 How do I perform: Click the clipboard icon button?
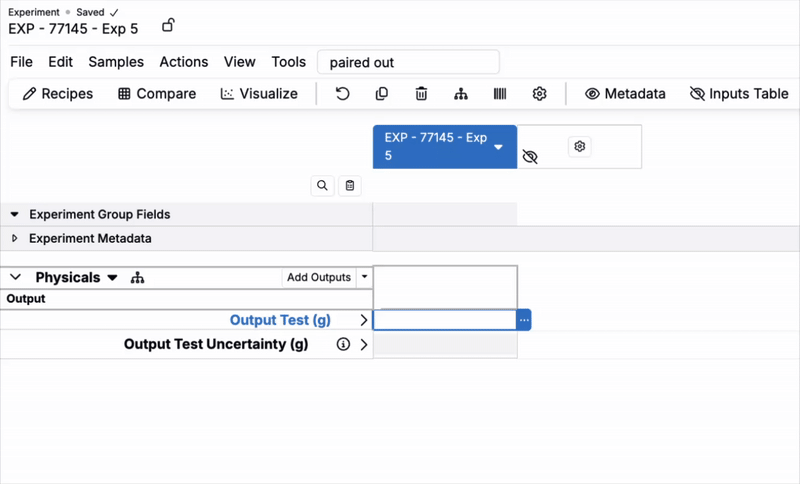pos(349,185)
